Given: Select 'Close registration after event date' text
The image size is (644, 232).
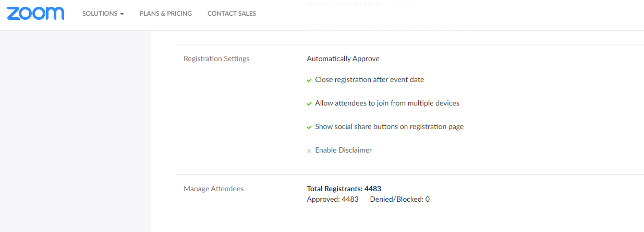Looking at the screenshot, I should click(369, 80).
